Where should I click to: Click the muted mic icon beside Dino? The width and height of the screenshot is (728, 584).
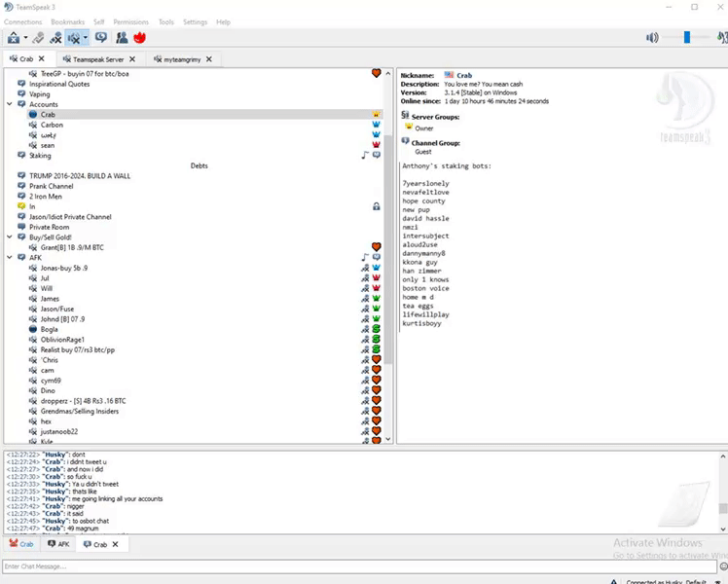(365, 390)
